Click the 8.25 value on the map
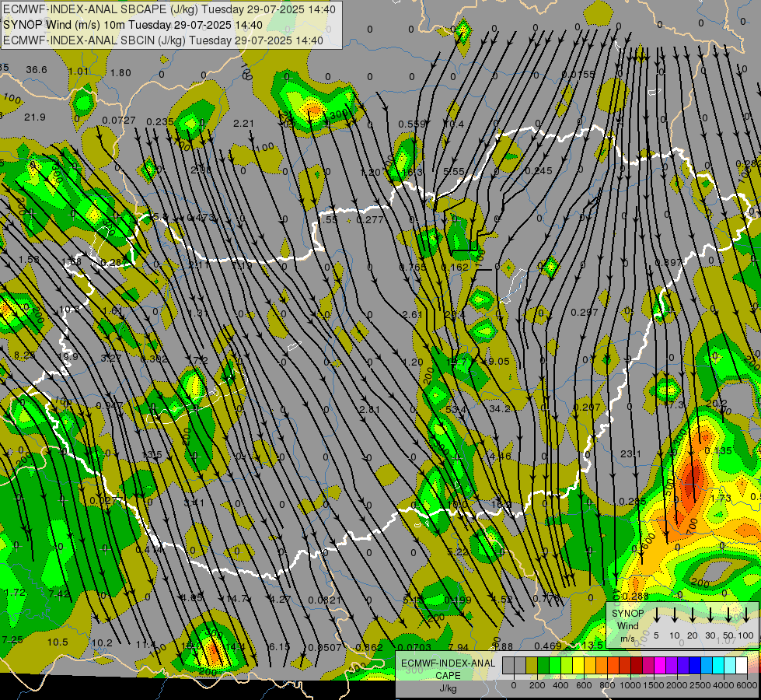 pyautogui.click(x=24, y=355)
